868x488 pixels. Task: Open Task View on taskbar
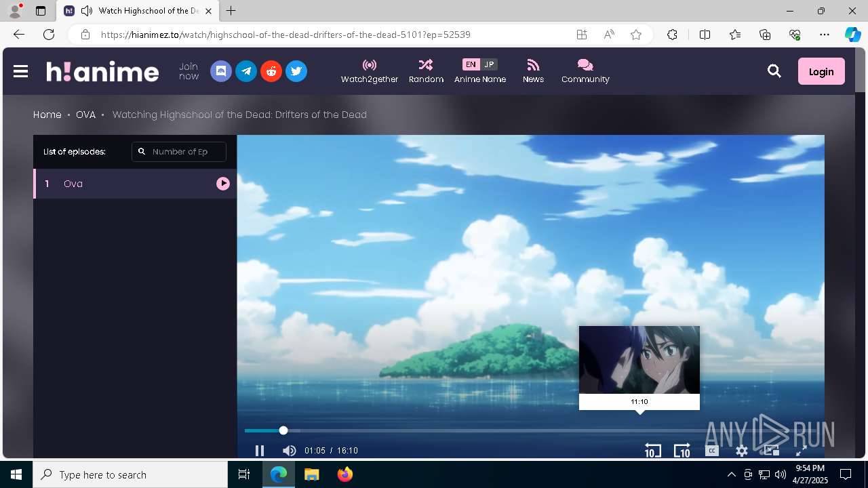coord(244,474)
